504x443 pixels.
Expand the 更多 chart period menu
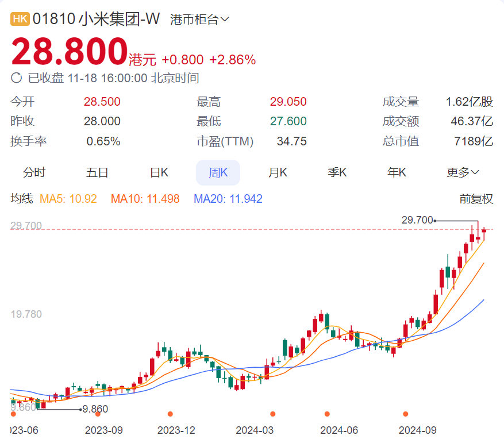(x=463, y=172)
